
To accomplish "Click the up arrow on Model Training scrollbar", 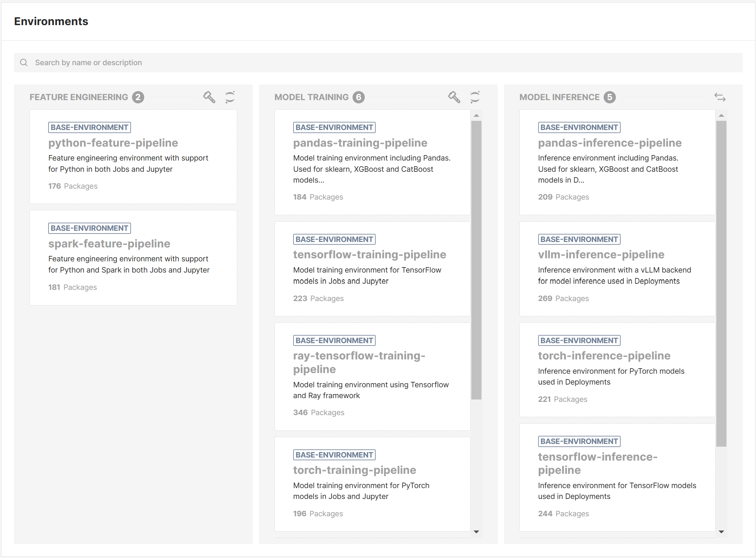I will pyautogui.click(x=477, y=115).
